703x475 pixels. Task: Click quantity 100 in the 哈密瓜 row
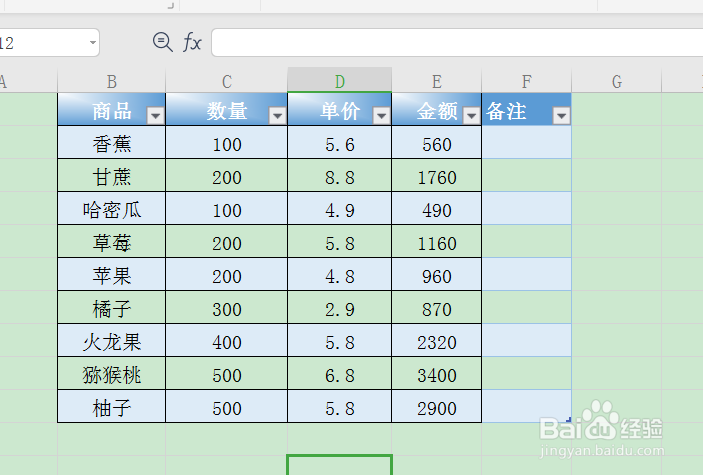click(x=226, y=208)
